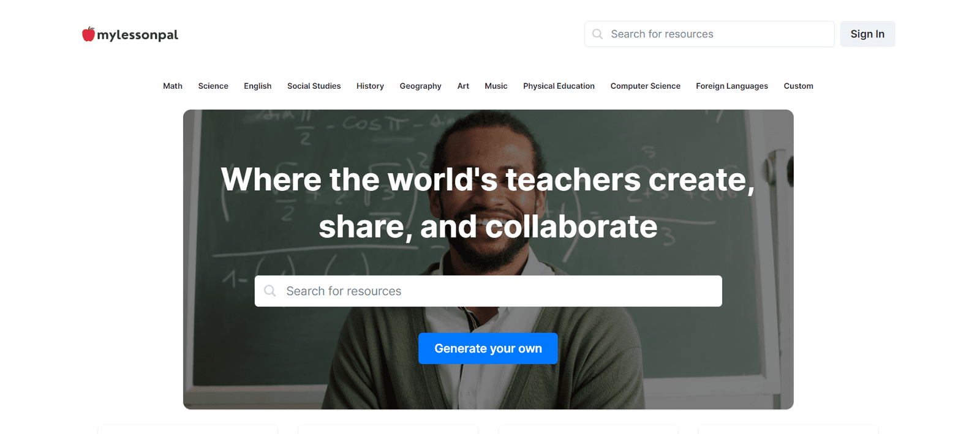Open the Computer Science category

point(645,86)
